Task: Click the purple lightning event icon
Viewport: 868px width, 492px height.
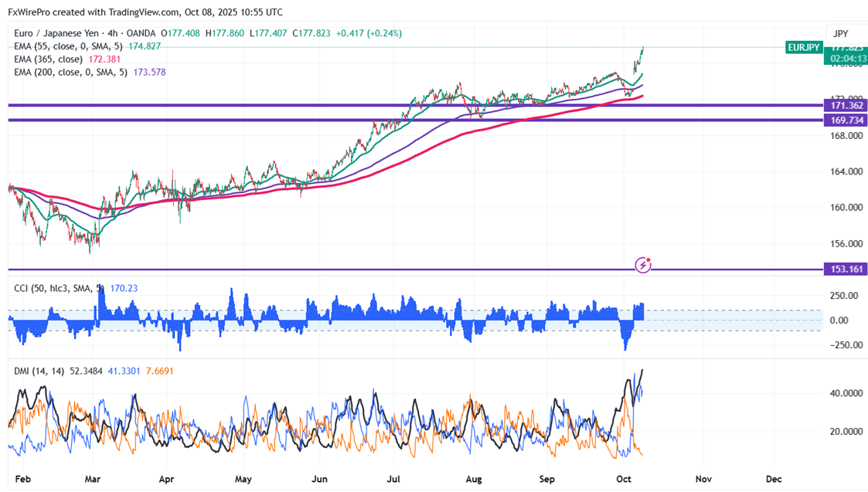Action: (643, 265)
